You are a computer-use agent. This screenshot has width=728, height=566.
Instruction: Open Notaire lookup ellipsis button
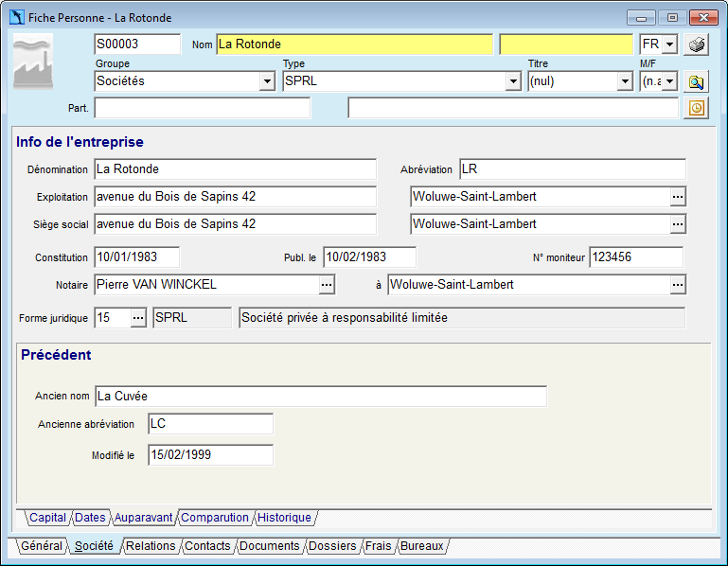tap(327, 285)
